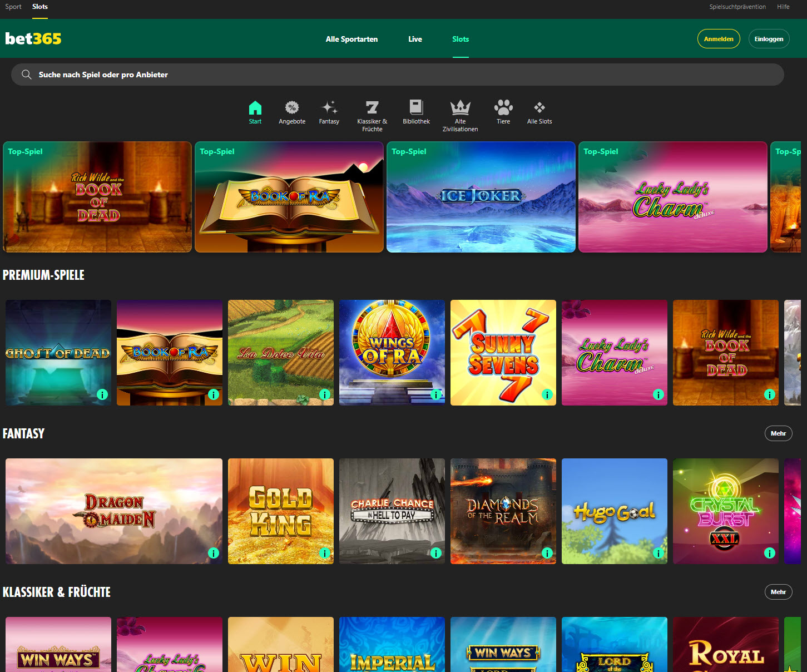This screenshot has width=807, height=672.
Task: Click the Anmelden button
Action: pyautogui.click(x=719, y=38)
